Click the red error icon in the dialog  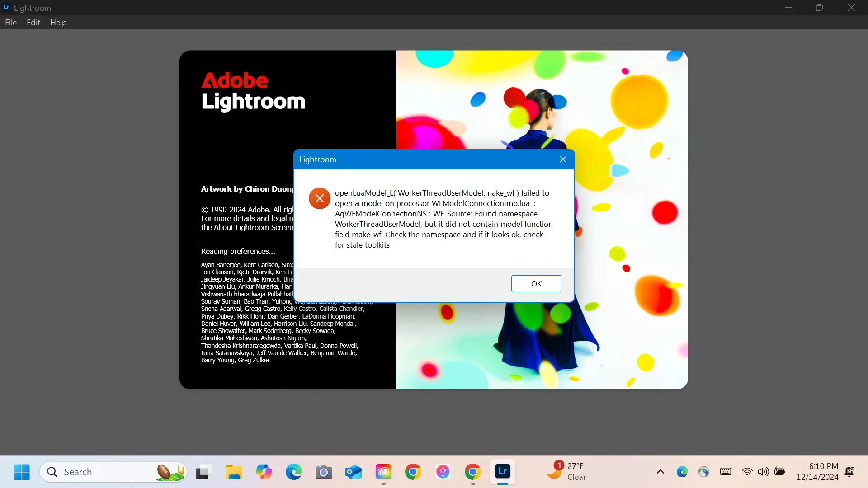319,198
